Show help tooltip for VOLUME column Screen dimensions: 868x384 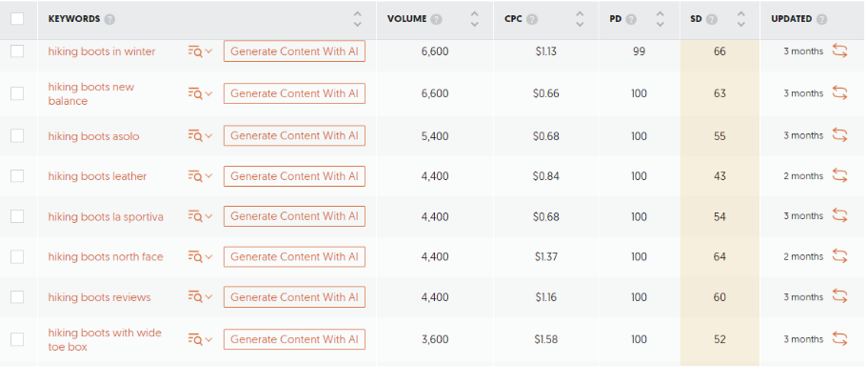point(436,19)
